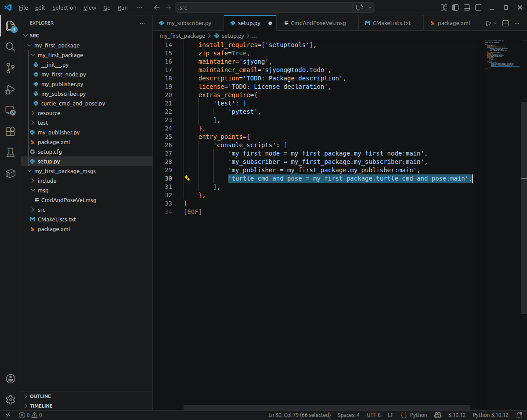Open the Extensions view
527x420 pixels.
[x=11, y=131]
